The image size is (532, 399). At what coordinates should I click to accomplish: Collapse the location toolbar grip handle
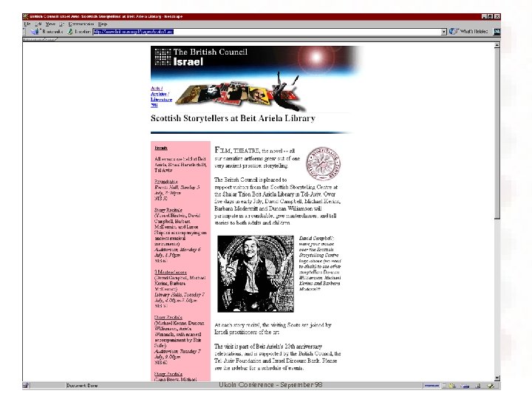pos(24,32)
